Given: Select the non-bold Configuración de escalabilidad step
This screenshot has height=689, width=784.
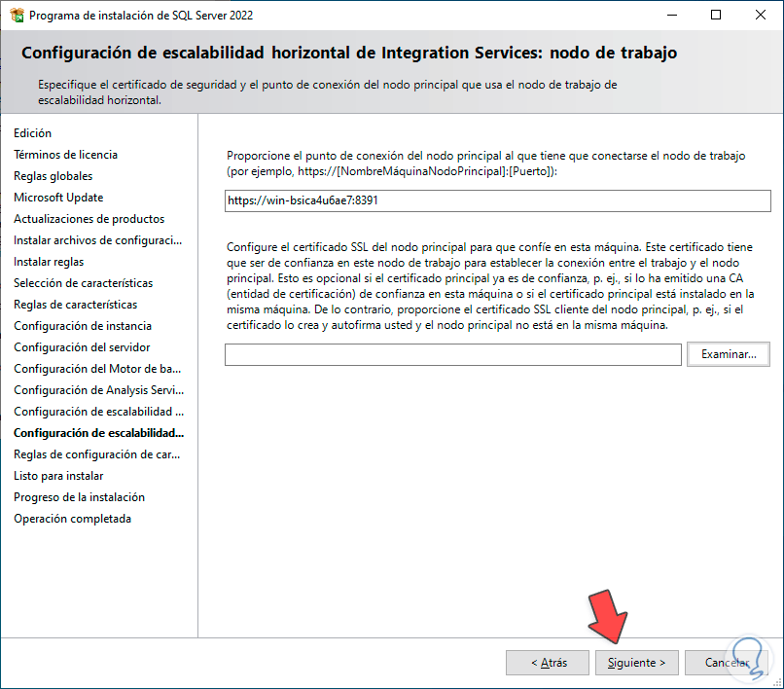Looking at the screenshot, I should point(98,412).
